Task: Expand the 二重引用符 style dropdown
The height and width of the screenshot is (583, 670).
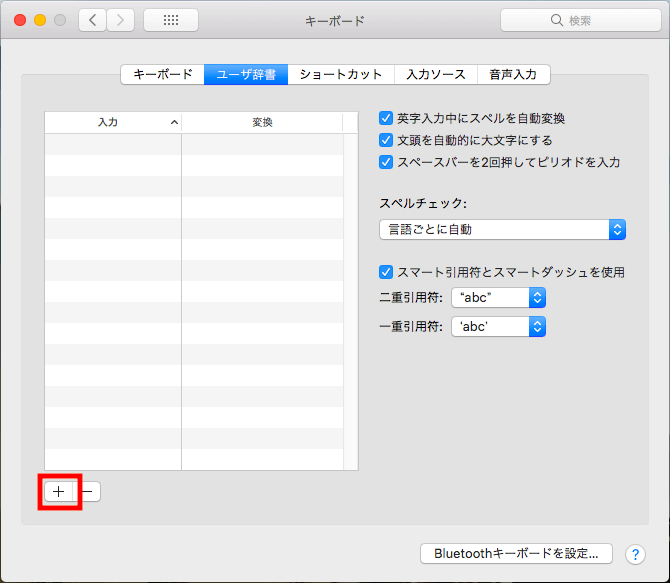Action: coord(498,297)
